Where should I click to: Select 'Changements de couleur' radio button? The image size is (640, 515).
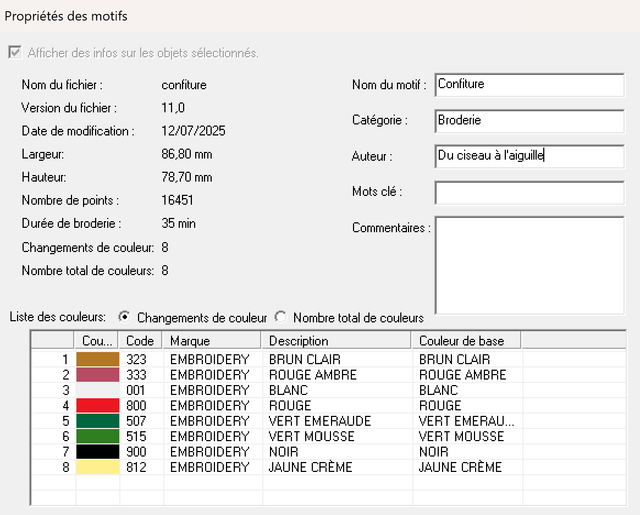[x=124, y=317]
